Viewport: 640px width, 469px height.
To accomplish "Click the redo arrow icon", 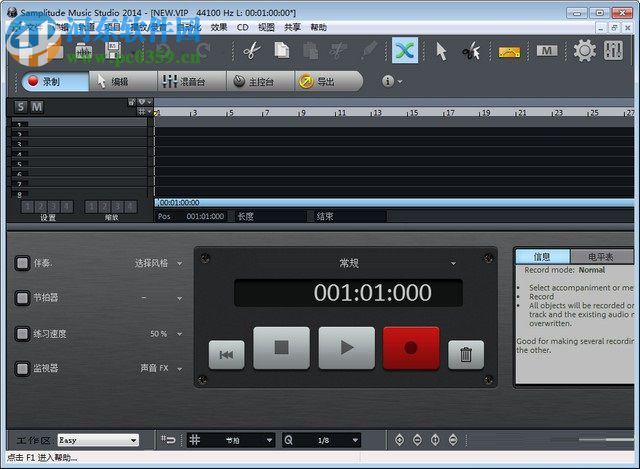I will 203,51.
